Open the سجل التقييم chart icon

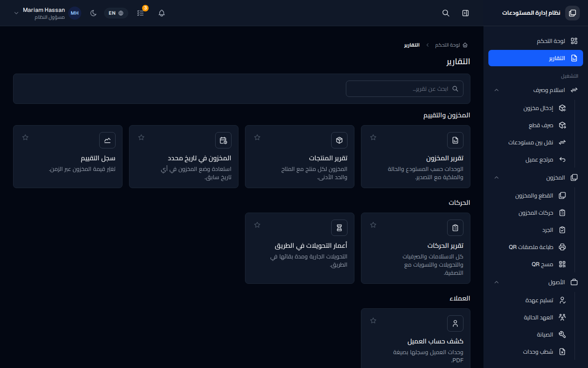107,140
